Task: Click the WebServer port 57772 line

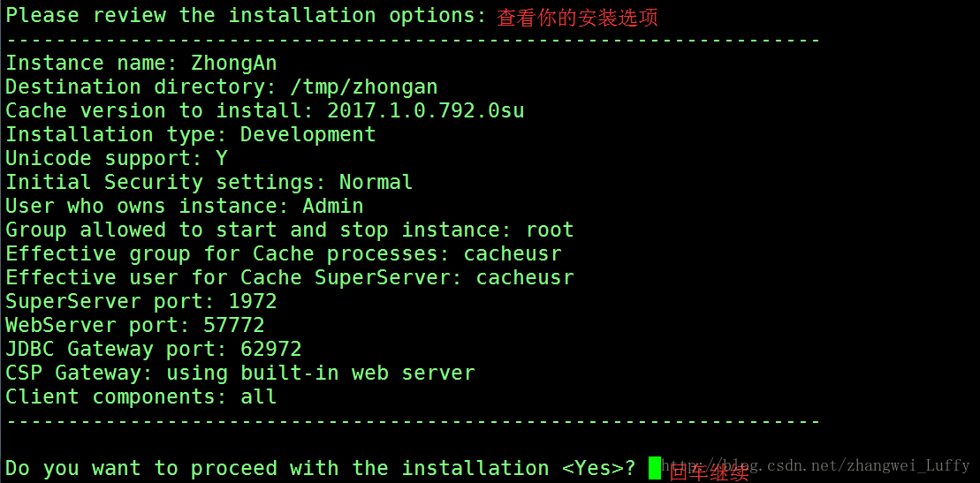Action: [135, 326]
